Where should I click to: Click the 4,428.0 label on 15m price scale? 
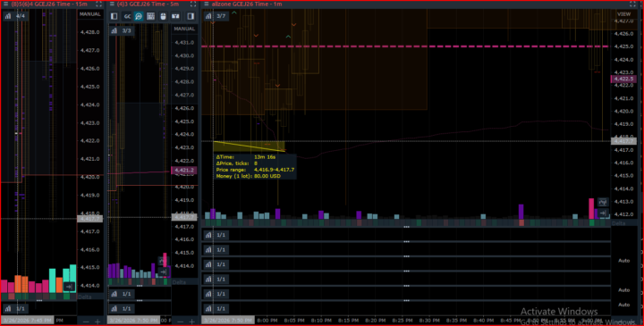[x=89, y=32]
